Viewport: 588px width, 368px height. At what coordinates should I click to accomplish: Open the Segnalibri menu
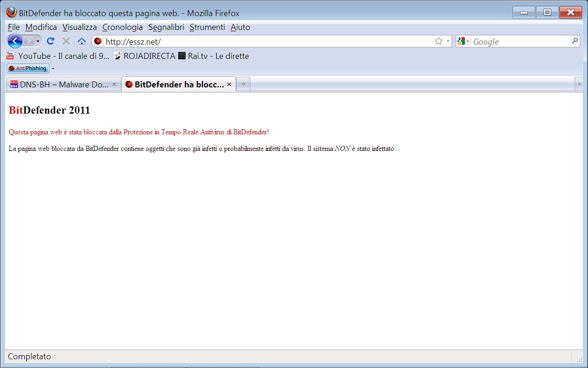point(166,27)
